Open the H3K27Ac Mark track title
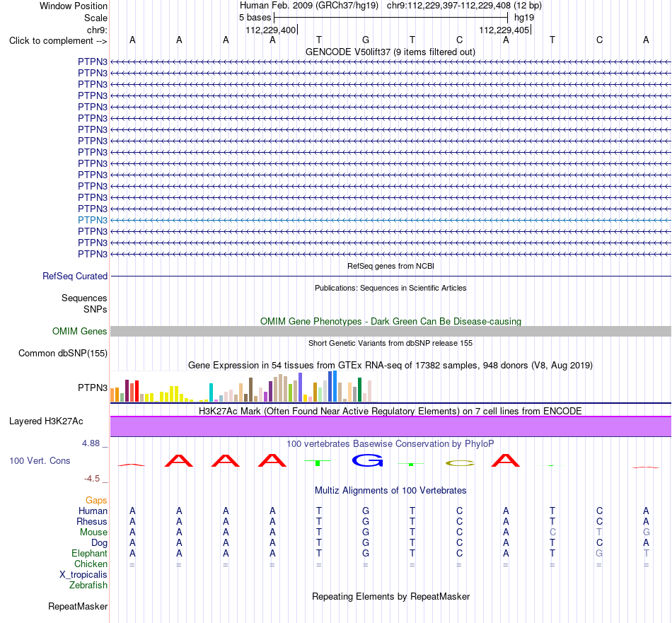This screenshot has height=623, width=672. click(390, 412)
